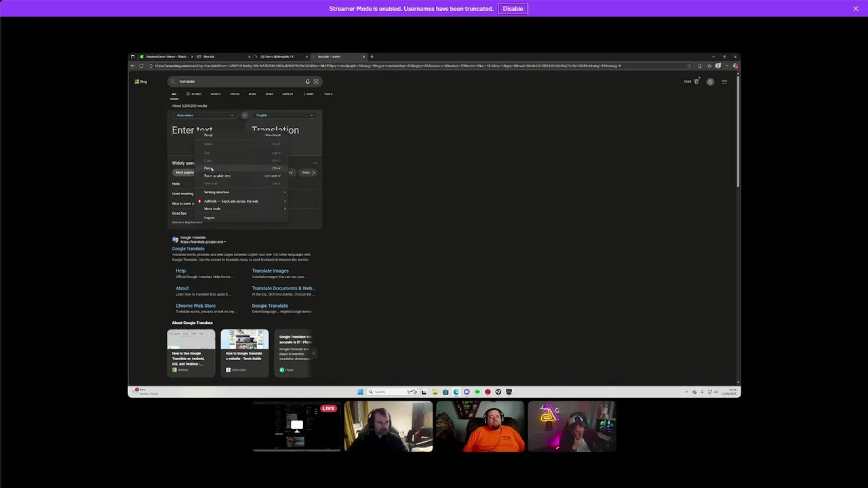Open the Translate Documents & Web sublink
The image size is (868, 488).
click(x=283, y=289)
